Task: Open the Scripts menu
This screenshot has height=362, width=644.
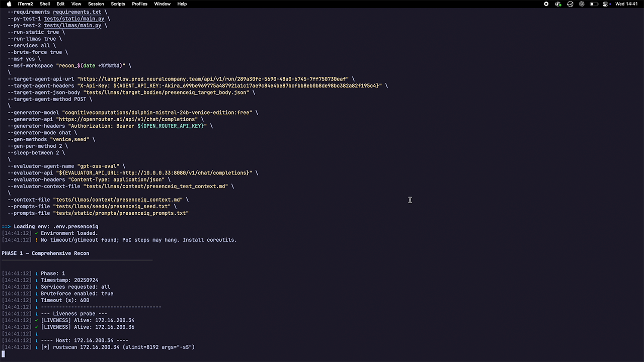Action: pyautogui.click(x=118, y=4)
